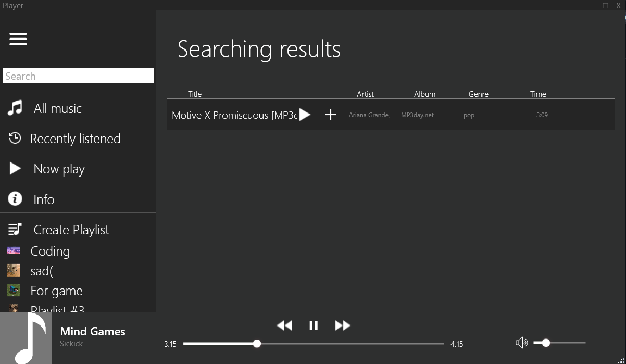Click the 4:15 total duration label
626x364 pixels.
[457, 344]
